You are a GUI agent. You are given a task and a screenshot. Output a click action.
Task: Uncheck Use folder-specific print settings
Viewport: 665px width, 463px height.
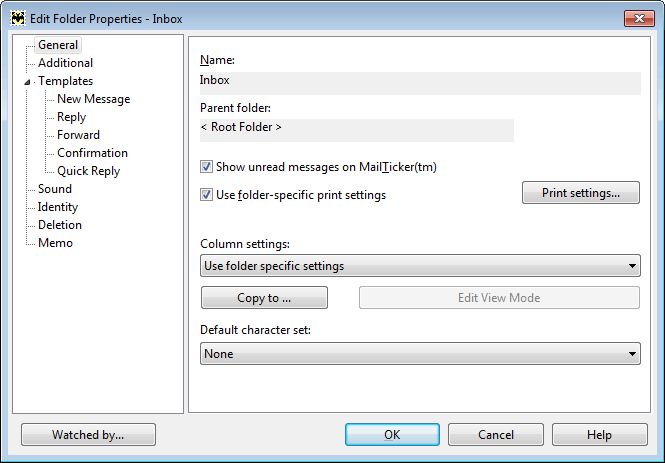tap(207, 195)
